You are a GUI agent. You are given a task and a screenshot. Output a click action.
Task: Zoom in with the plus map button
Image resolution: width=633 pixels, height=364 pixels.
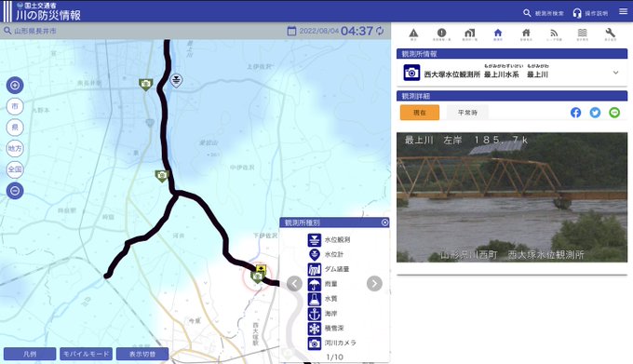[15, 85]
